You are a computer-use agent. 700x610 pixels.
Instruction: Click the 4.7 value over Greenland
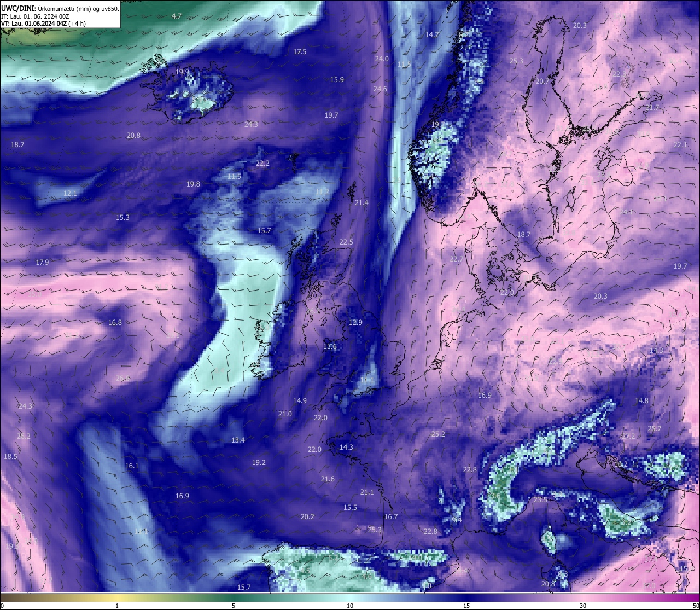[x=177, y=16]
